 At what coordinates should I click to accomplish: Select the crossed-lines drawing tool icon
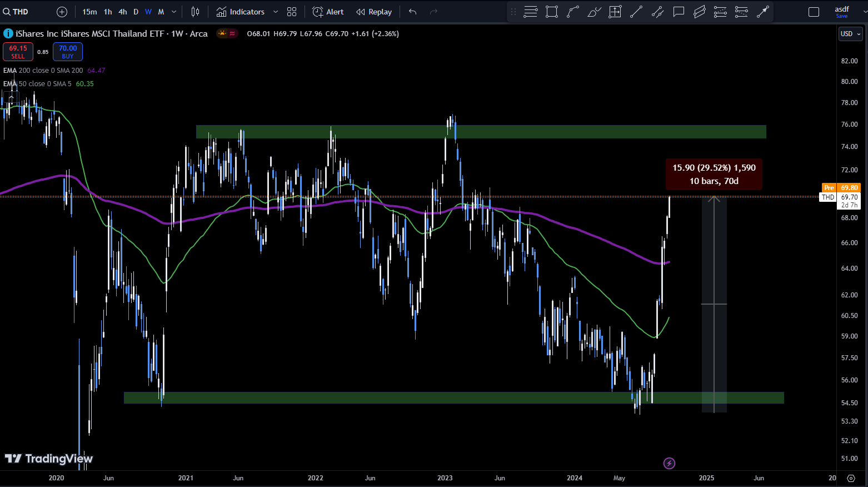[x=657, y=12]
